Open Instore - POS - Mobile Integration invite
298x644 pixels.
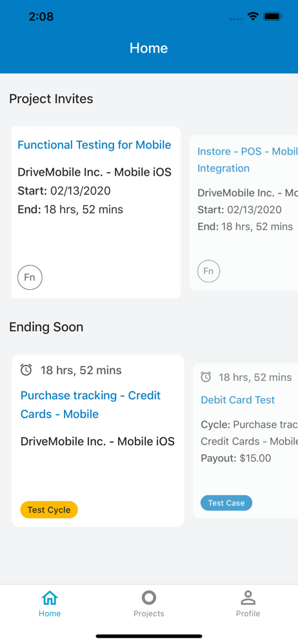[x=248, y=160]
